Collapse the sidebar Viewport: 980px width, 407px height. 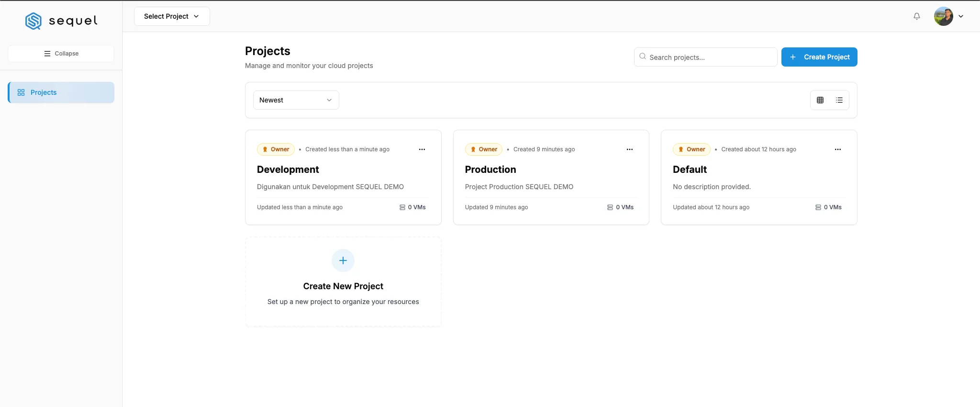pyautogui.click(x=61, y=54)
